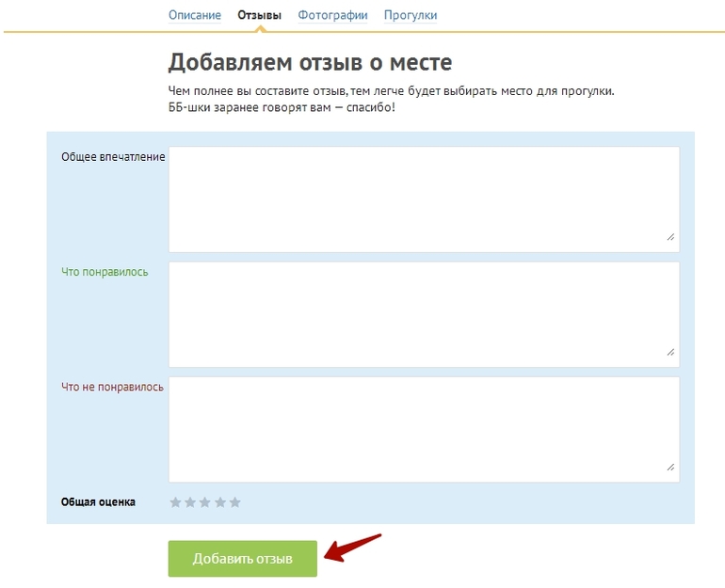The image size is (725, 588).
Task: Rate with the second star
Action: click(190, 502)
